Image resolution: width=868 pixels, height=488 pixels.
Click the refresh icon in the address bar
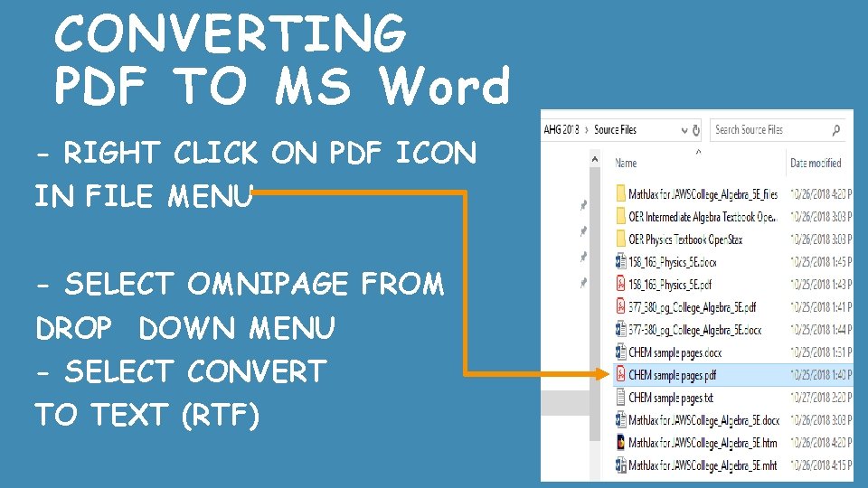click(696, 130)
